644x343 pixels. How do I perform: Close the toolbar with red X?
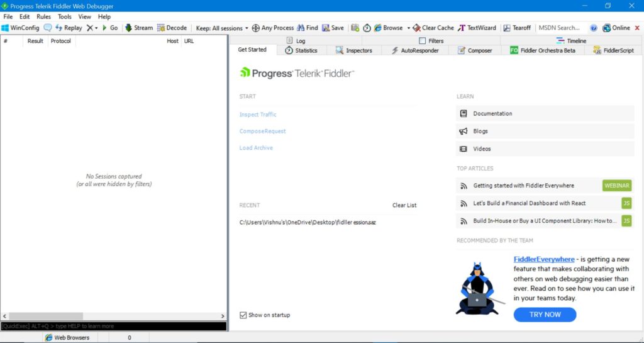pyautogui.click(x=638, y=28)
